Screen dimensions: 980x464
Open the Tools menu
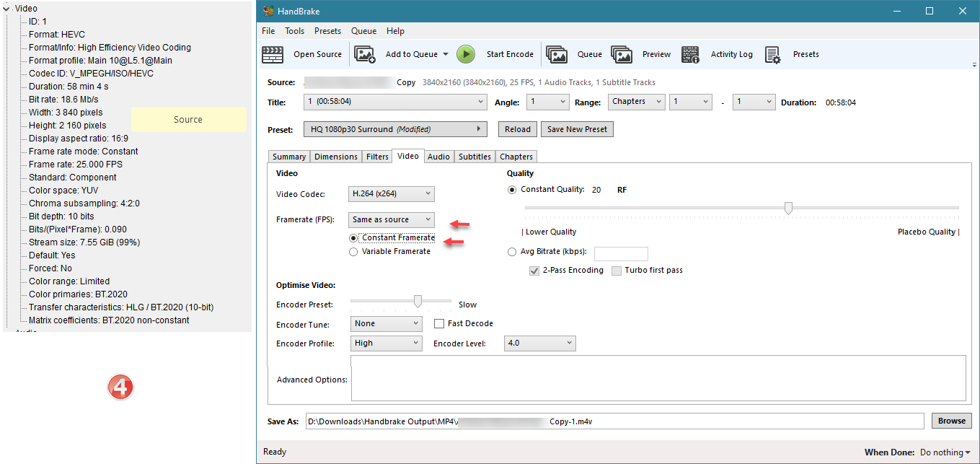(294, 31)
